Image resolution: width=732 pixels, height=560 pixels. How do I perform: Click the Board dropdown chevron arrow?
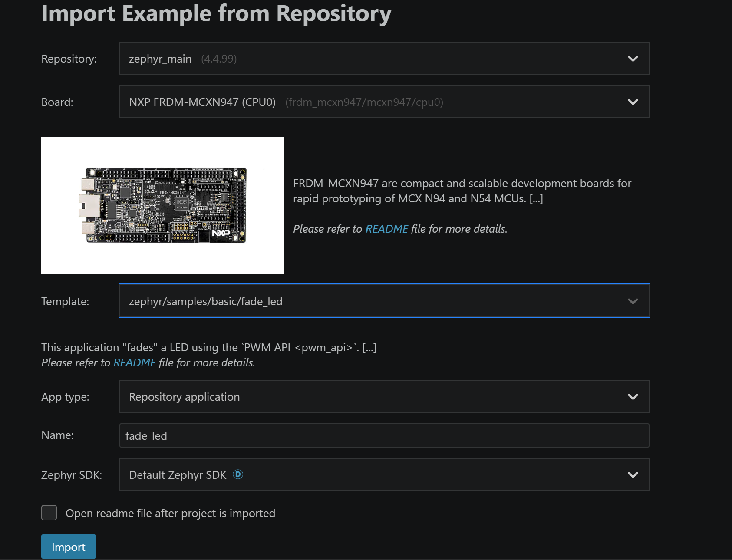[x=633, y=102]
